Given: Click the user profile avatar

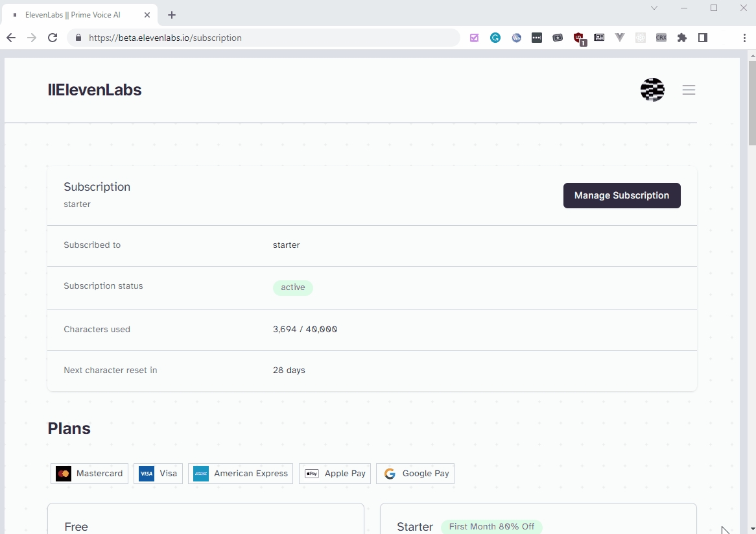Looking at the screenshot, I should point(652,90).
